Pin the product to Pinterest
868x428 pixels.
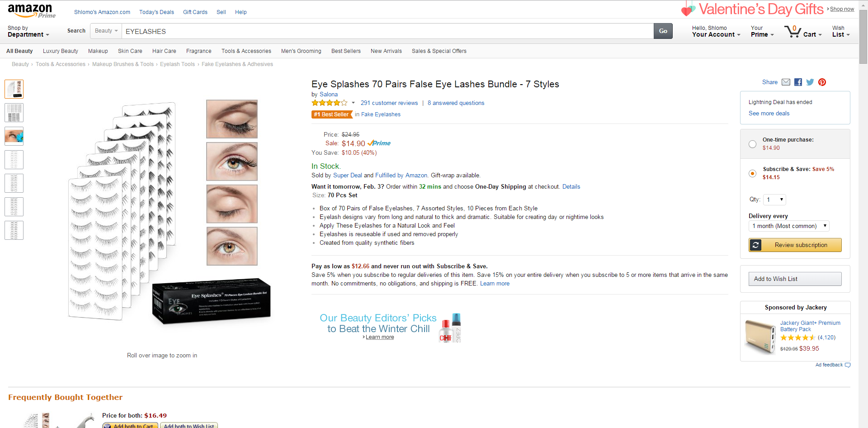[822, 82]
